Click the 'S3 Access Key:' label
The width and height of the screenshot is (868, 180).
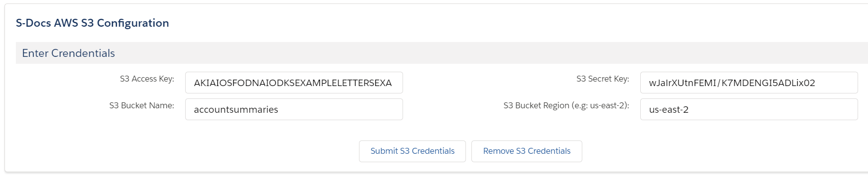click(x=147, y=79)
